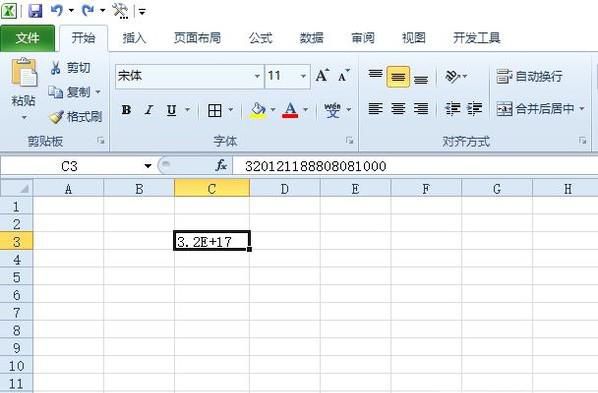Image resolution: width=598 pixels, height=393 pixels.
Task: Toggle Bold formatting
Action: (126, 110)
